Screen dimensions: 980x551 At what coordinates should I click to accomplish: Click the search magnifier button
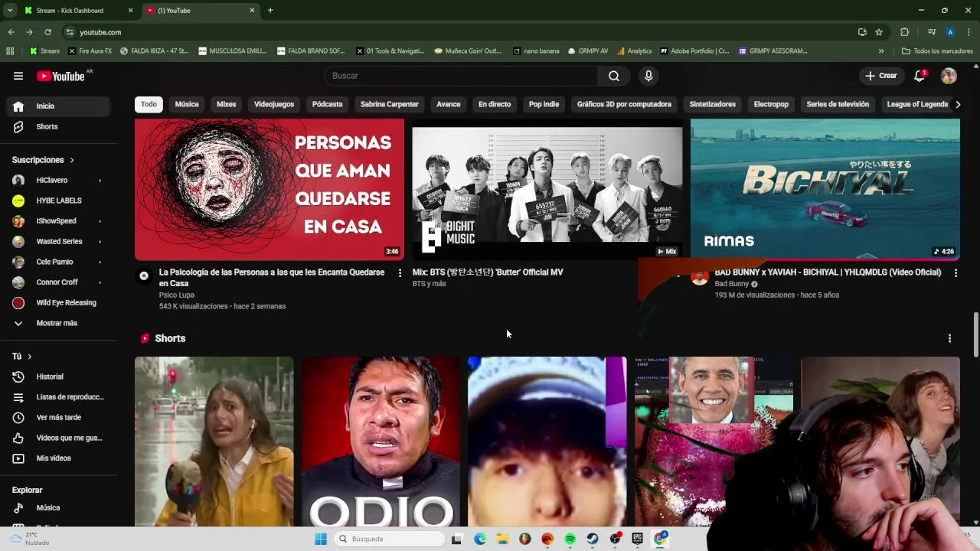pos(614,76)
